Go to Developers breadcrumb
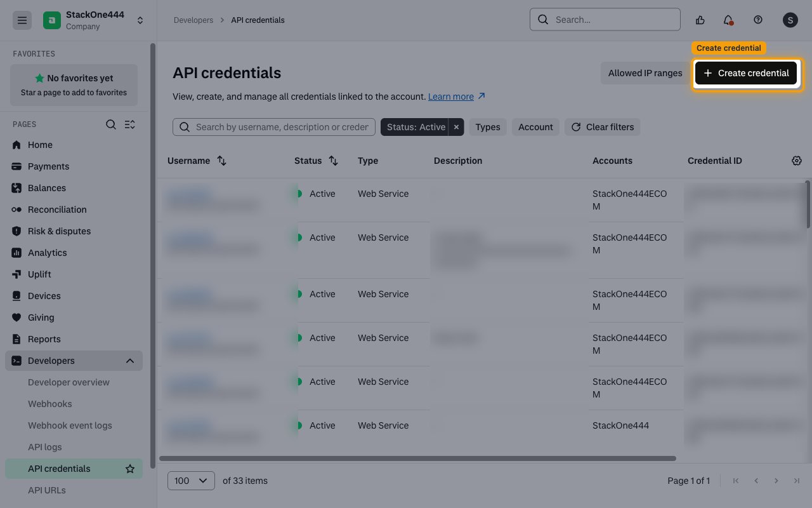Viewport: 812px width, 508px height. (193, 20)
